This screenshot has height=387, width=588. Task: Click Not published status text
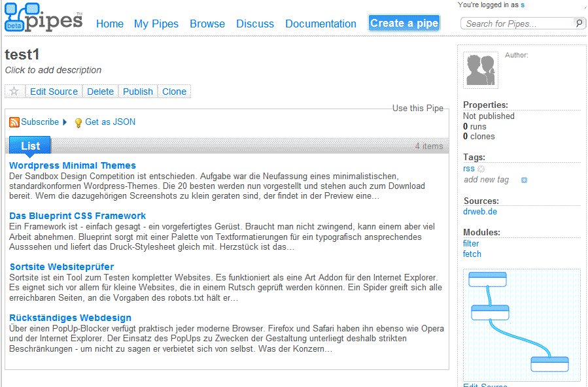point(489,116)
